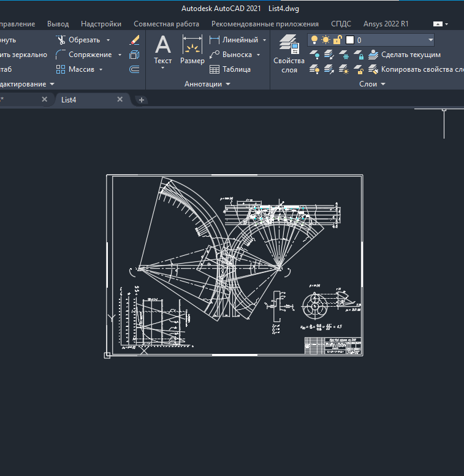
Task: Toggle the layer on/off lightbulb icon
Action: coord(314,40)
